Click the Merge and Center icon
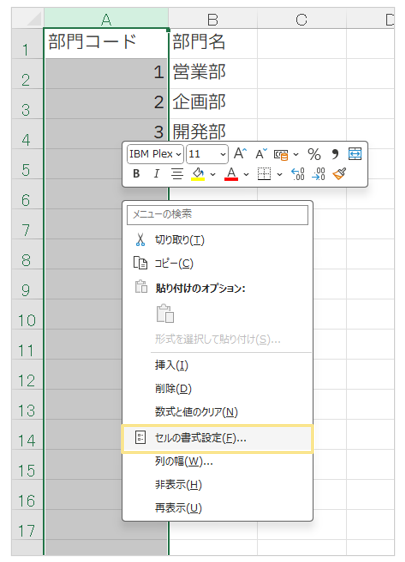 [354, 154]
